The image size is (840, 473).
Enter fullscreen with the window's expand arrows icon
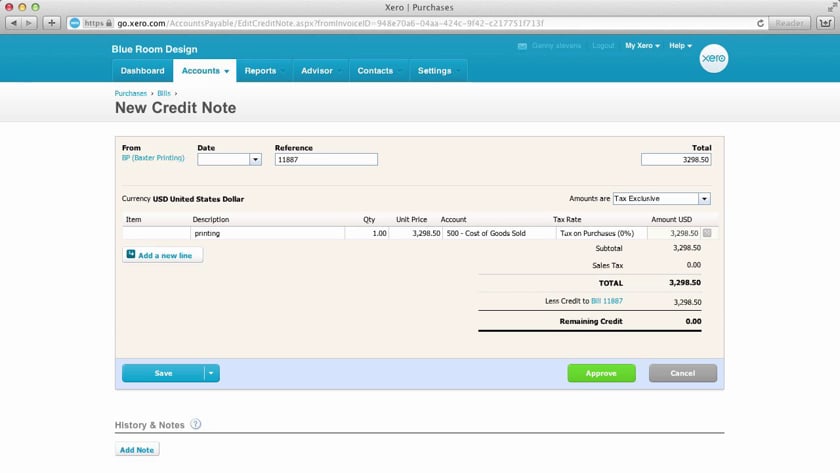(x=832, y=7)
